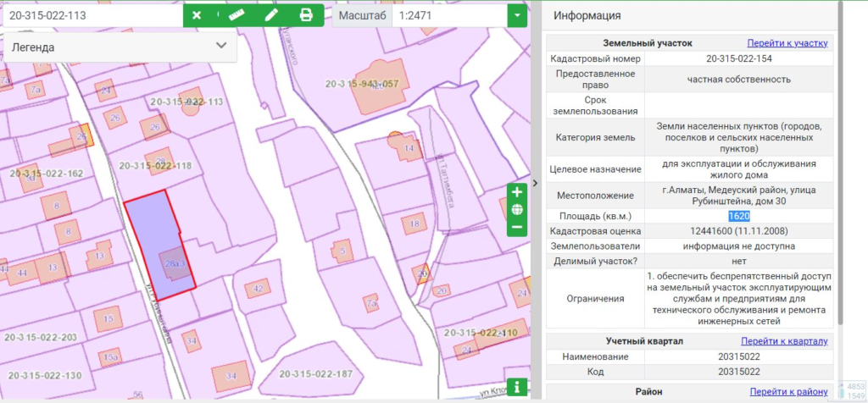Open the Перейти к району link
Viewport: 868px width, 403px height.
click(787, 391)
